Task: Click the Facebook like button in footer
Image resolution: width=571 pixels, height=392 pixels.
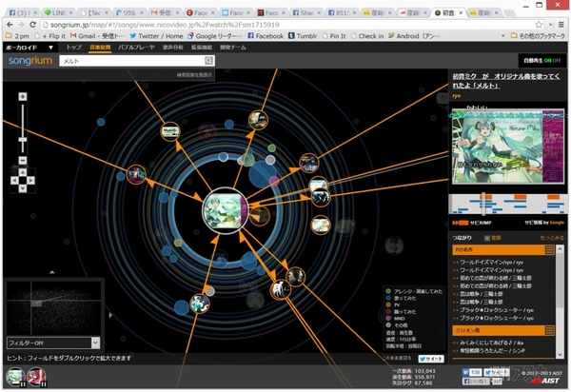Action: (476, 382)
